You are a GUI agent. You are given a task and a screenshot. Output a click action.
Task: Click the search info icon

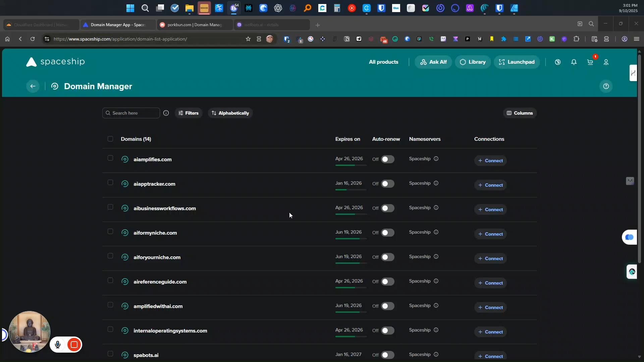[x=166, y=113]
